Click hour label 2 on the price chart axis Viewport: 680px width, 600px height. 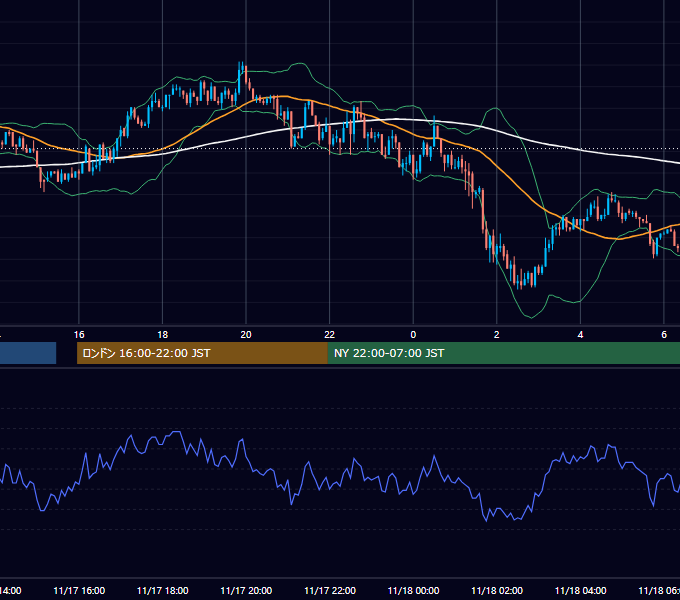click(x=497, y=335)
